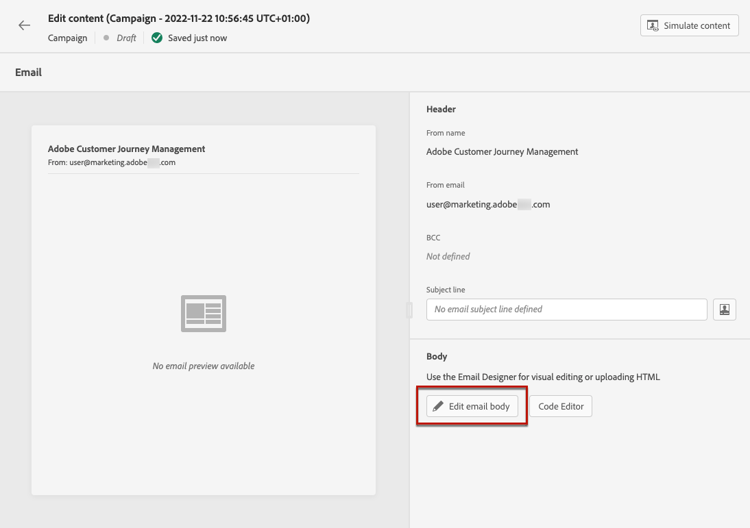Viewport: 750px width, 528px height.
Task: Click the From name value in Header
Action: pos(502,152)
